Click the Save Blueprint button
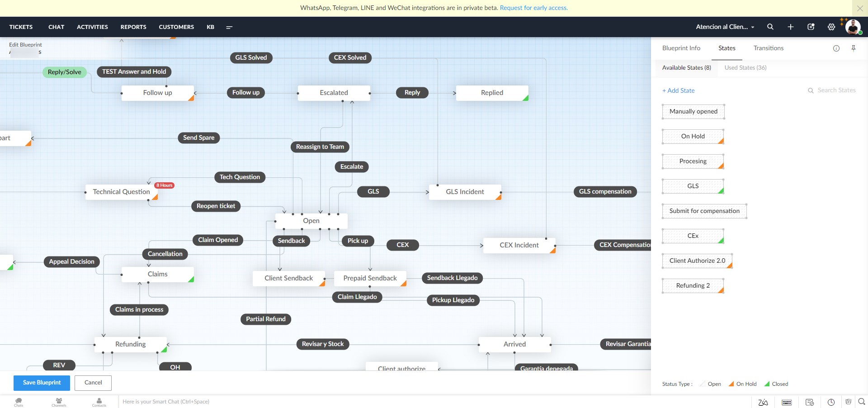The width and height of the screenshot is (868, 408). pos(42,383)
